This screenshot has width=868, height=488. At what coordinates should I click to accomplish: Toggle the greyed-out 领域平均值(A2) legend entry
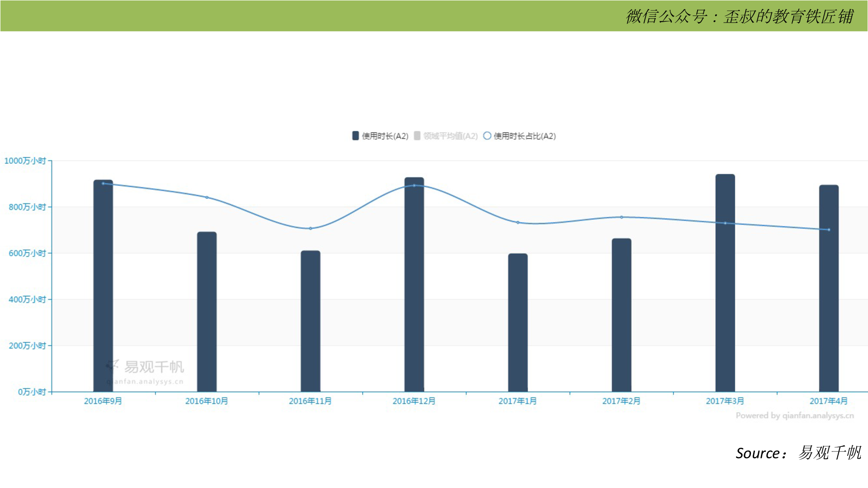[x=450, y=136]
